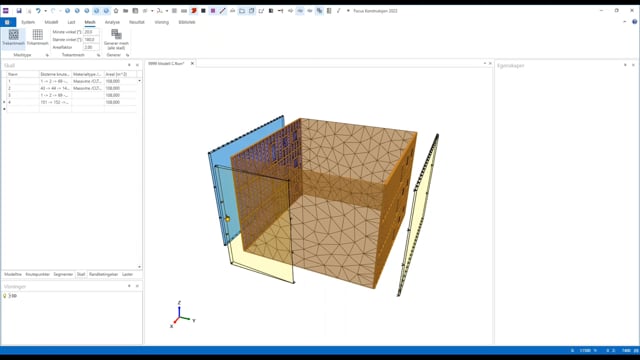The image size is (640, 360).
Task: Open the undo history dropdown arrow
Action: click(45, 11)
